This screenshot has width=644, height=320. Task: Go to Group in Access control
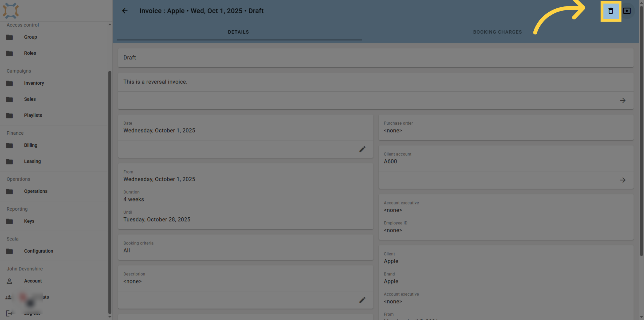(31, 37)
